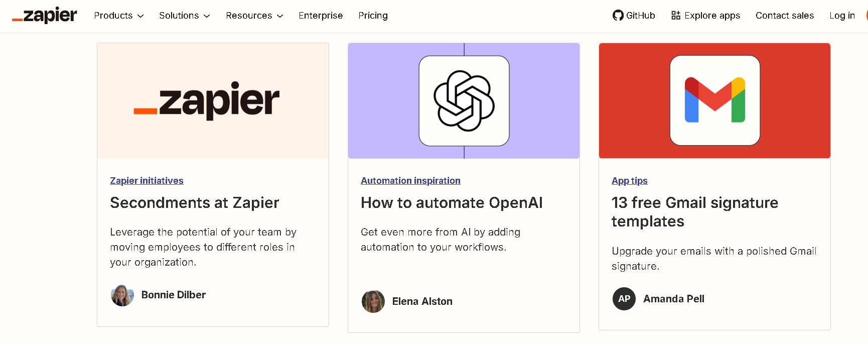Click the Log in link

(x=842, y=16)
